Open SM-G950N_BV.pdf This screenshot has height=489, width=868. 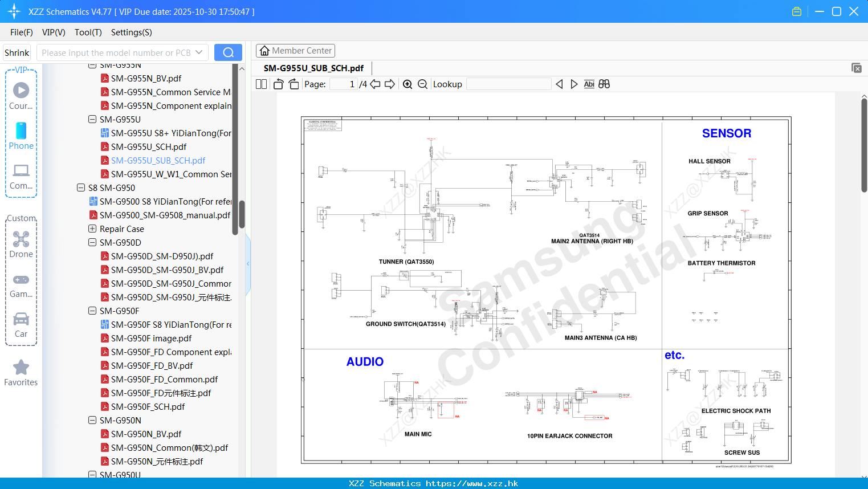point(146,434)
